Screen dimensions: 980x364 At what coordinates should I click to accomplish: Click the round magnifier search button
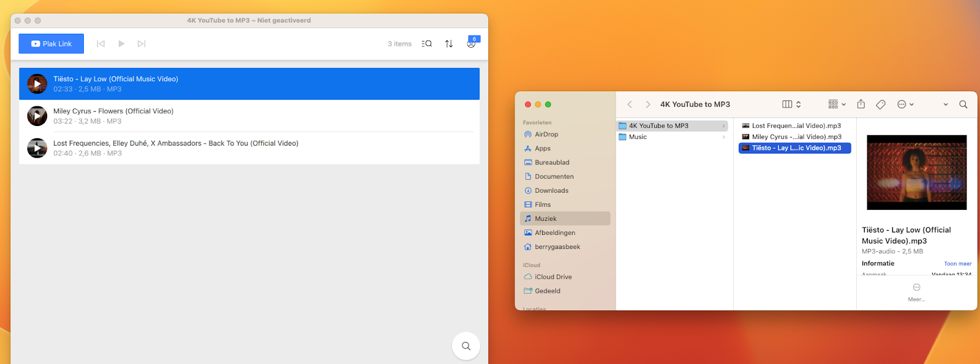click(x=466, y=346)
